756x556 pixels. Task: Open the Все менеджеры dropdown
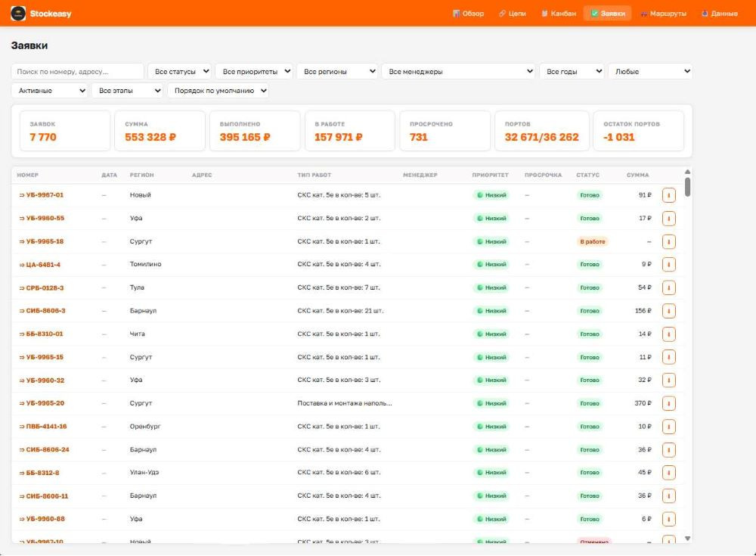pyautogui.click(x=459, y=71)
